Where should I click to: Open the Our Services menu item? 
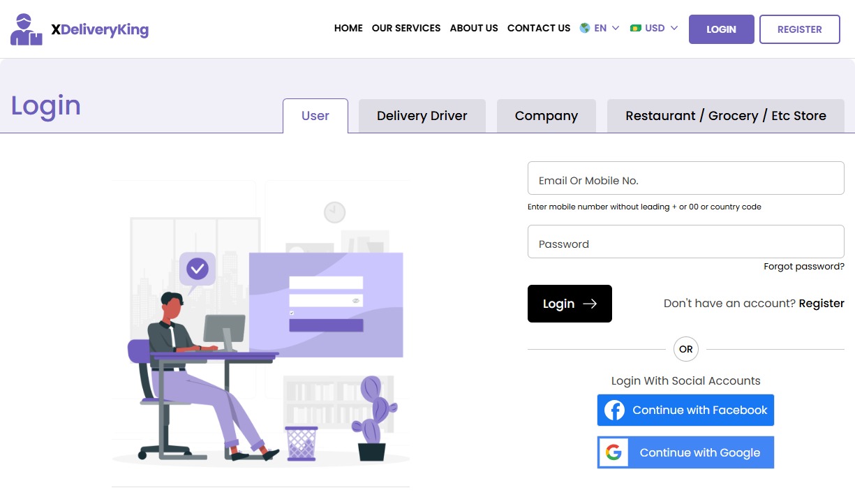406,29
